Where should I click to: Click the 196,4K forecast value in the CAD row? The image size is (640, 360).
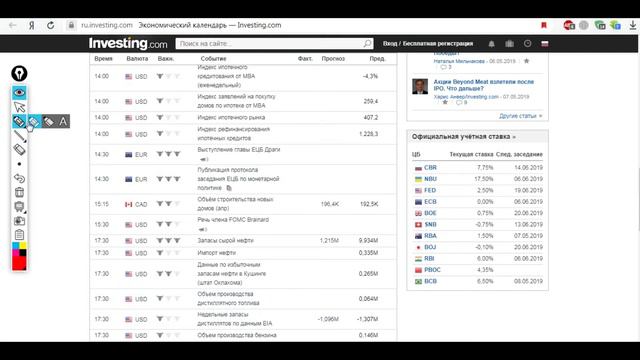(x=330, y=204)
